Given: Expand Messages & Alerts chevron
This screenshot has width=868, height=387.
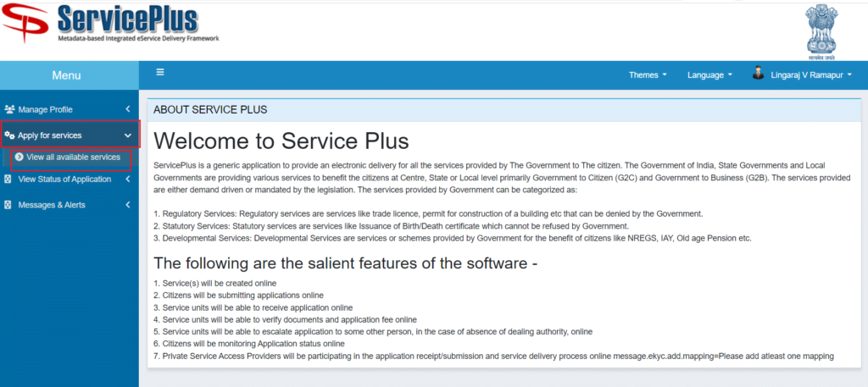Looking at the screenshot, I should click(128, 205).
